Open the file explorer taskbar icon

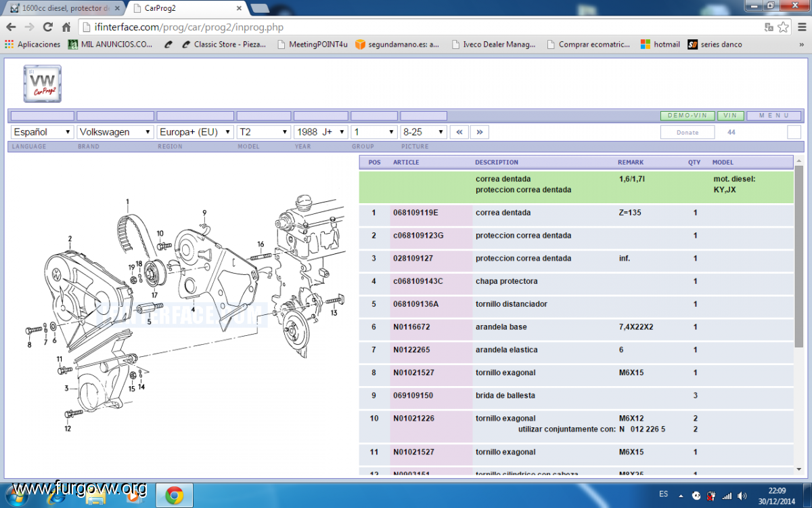96,496
